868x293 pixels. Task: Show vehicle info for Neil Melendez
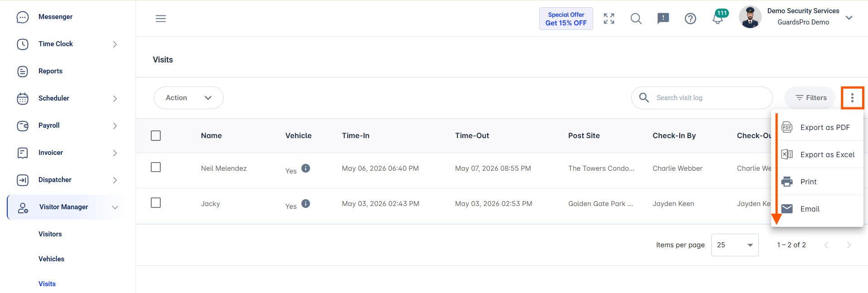306,168
